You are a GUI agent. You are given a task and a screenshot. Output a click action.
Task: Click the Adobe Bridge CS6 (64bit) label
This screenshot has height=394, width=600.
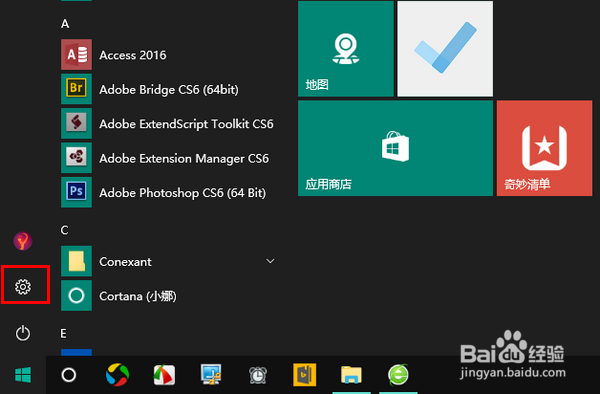click(x=169, y=90)
